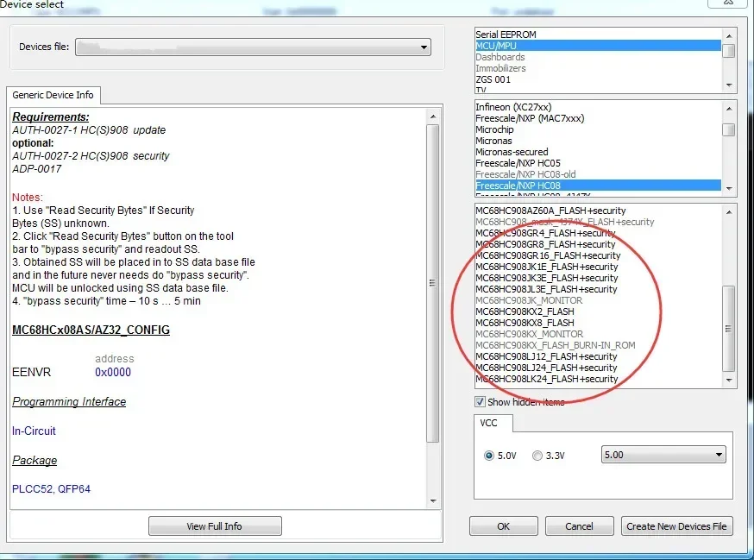This screenshot has height=560, width=754.
Task: Select Micronas-secured entry
Action: click(x=598, y=152)
